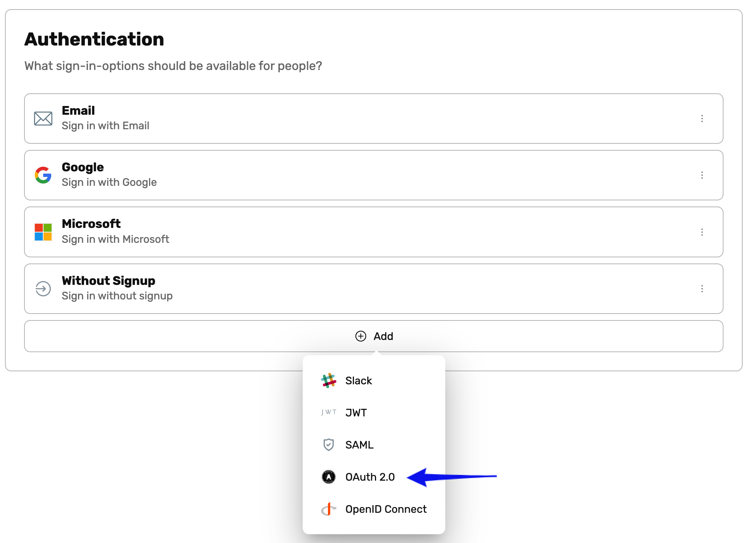This screenshot has height=543, width=756.
Task: Open the kebab menu on the Microsoft row
Action: pos(702,232)
